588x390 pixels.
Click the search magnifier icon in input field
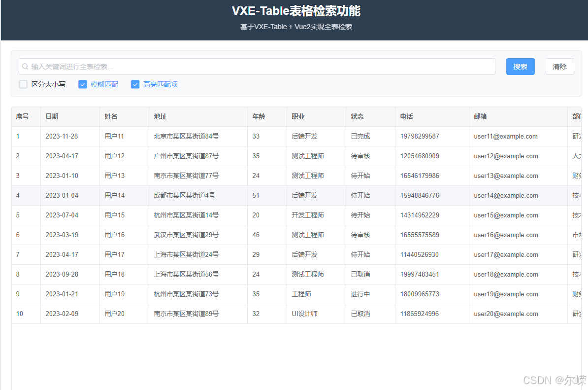[x=25, y=67]
